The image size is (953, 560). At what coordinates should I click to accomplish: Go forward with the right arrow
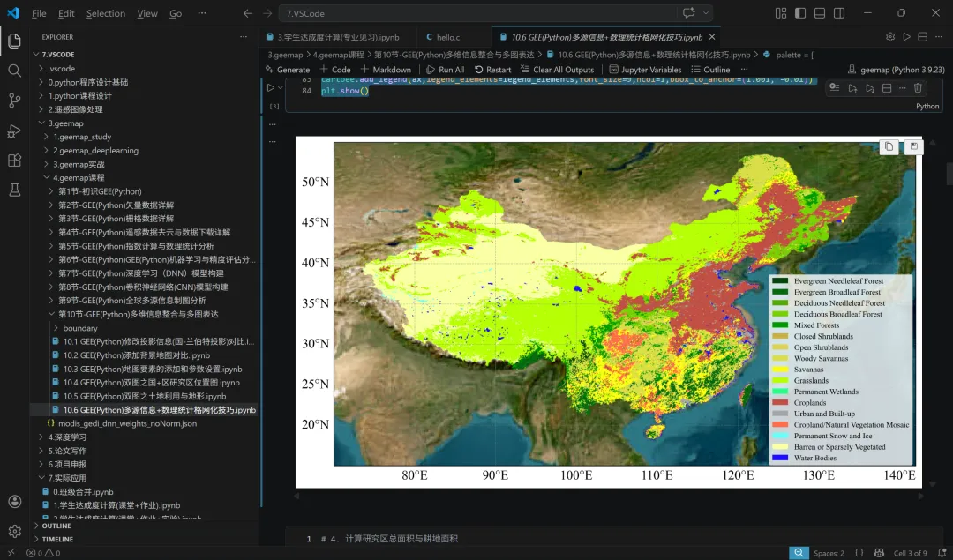267,12
